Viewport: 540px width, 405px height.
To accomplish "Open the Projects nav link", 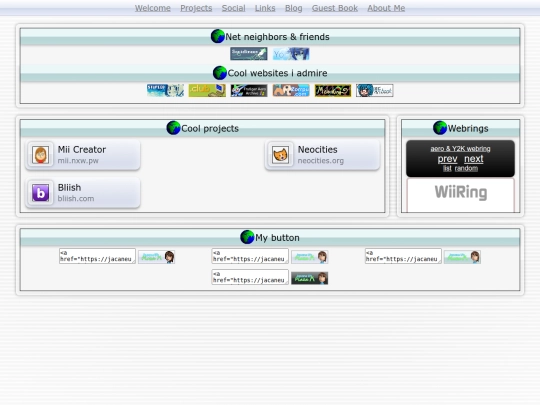I will 196,8.
